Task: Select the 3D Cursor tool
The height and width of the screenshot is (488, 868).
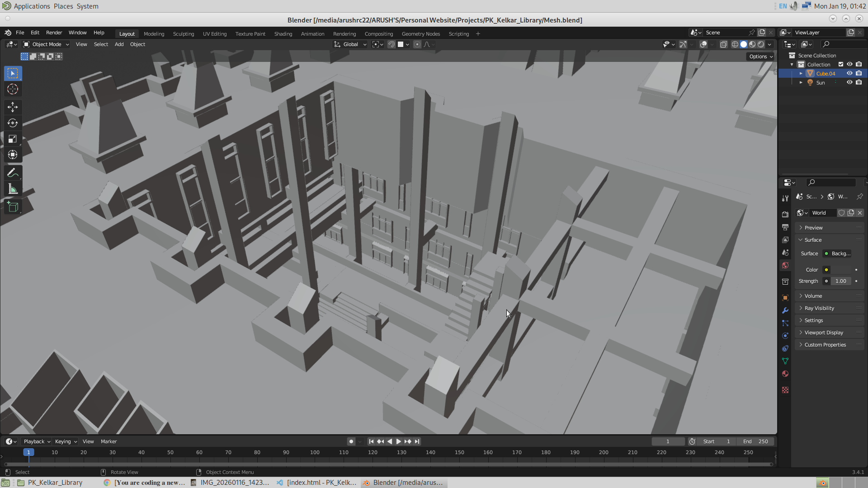Action: click(13, 89)
